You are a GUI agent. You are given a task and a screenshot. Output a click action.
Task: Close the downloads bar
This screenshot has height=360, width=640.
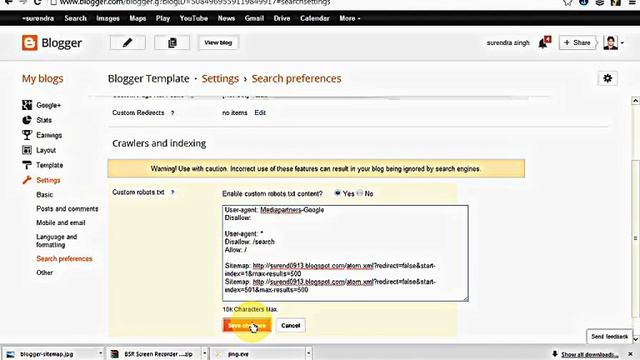[631, 354]
